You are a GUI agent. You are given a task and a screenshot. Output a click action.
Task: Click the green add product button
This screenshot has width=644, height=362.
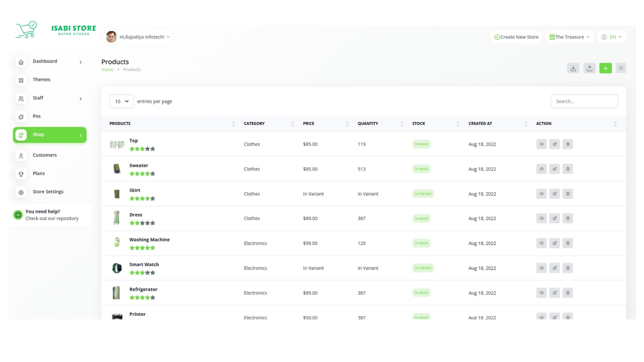(605, 68)
